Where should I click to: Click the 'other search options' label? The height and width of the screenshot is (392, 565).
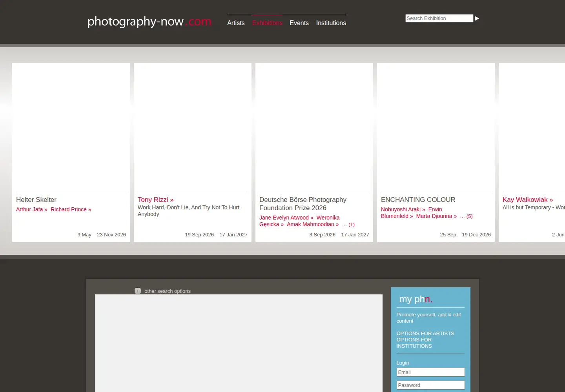[168, 291]
